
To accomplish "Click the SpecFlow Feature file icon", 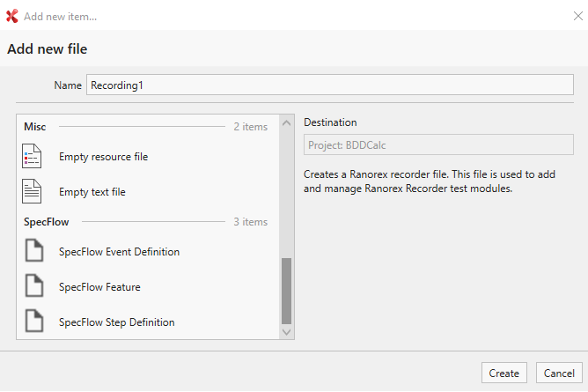I will tap(34, 285).
